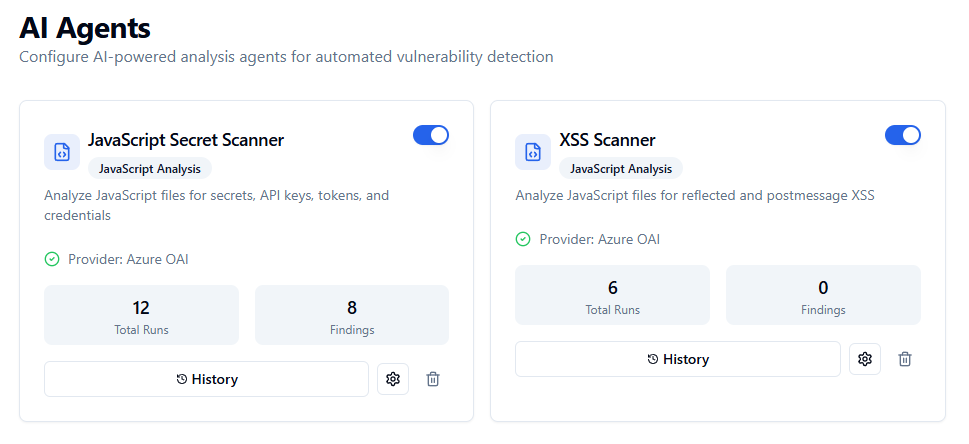Click the XSS Scanner card title
Viewport: 969px width, 444px height.
[608, 140]
